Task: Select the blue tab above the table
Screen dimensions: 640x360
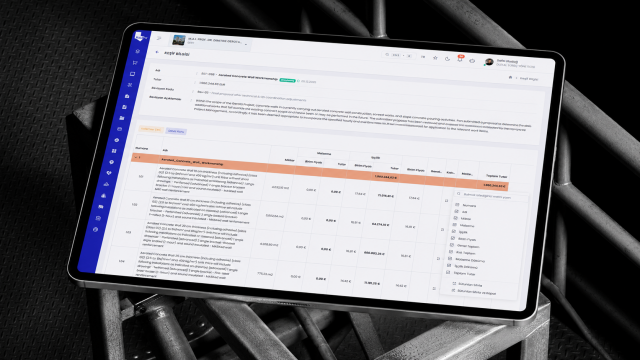Action: pos(176,131)
